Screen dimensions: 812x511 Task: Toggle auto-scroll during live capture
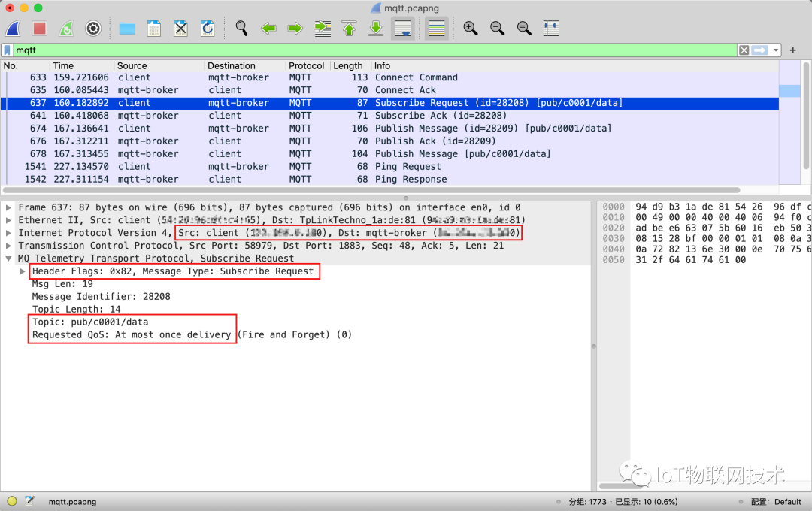click(403, 29)
